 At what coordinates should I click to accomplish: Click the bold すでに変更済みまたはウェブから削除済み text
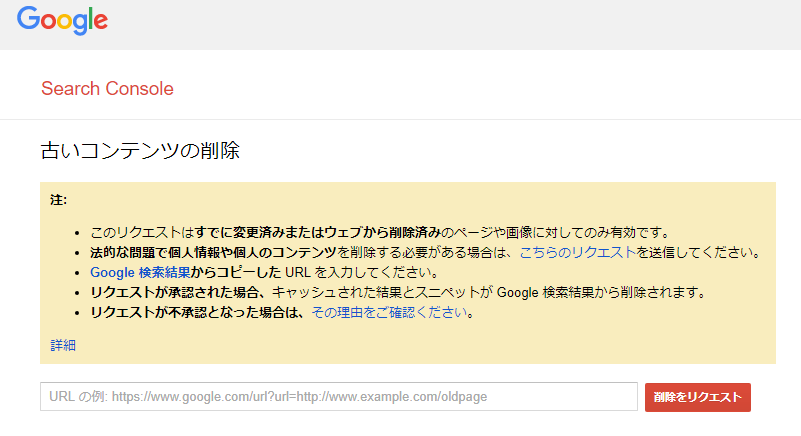318,233
